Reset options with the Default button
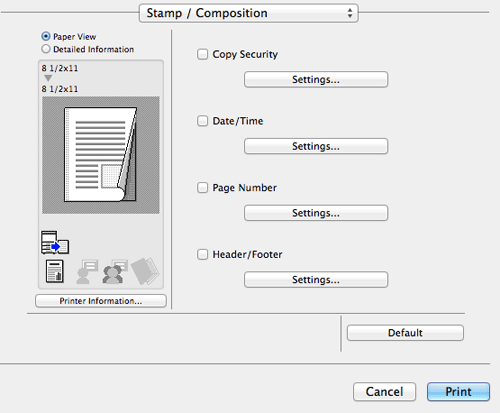The image size is (500, 413). coord(405,333)
